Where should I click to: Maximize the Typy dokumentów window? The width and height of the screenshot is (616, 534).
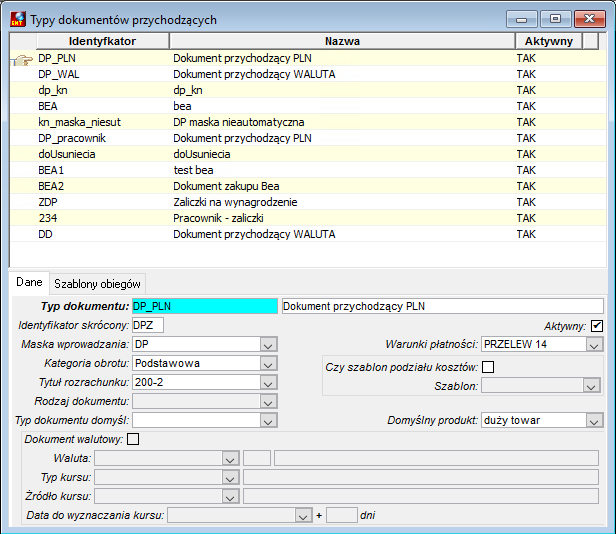[x=556, y=19]
